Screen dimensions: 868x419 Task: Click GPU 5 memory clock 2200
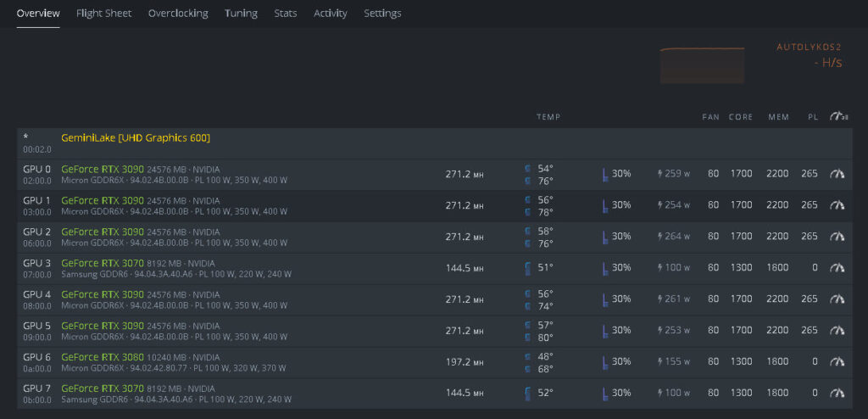pyautogui.click(x=777, y=330)
